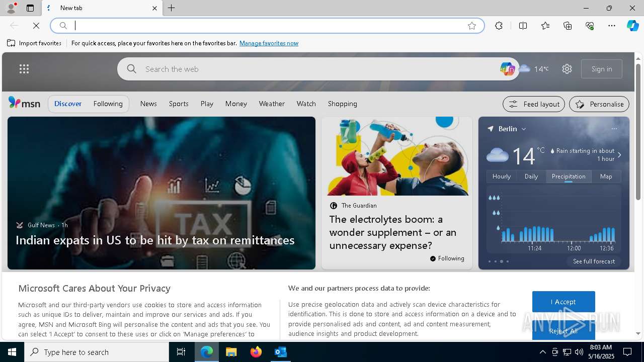Screen dimensions: 644x362
Task: Click the taskbar search box
Action: point(97,352)
